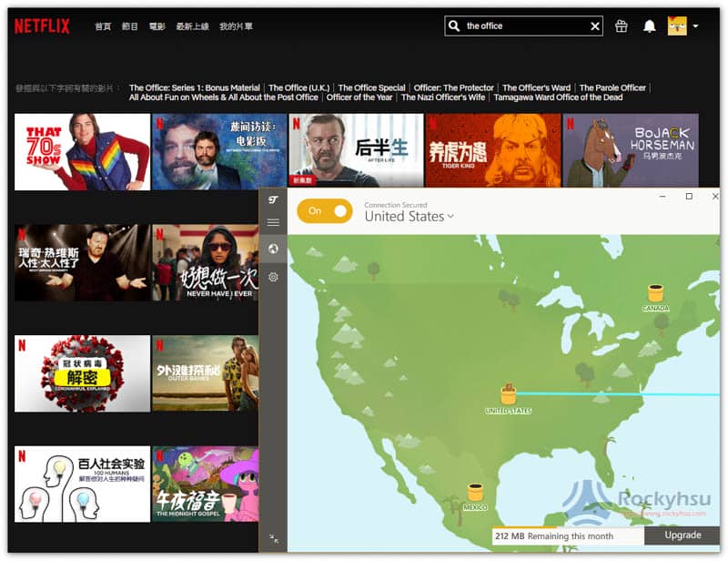Open The Midnight Gospel thumbnail
This screenshot has width=728, height=561.
click(x=206, y=484)
